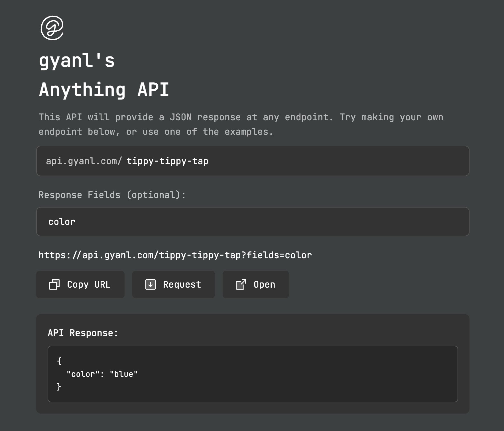Click the Anything API title
Screen dimensions: 504x431
coord(104,90)
